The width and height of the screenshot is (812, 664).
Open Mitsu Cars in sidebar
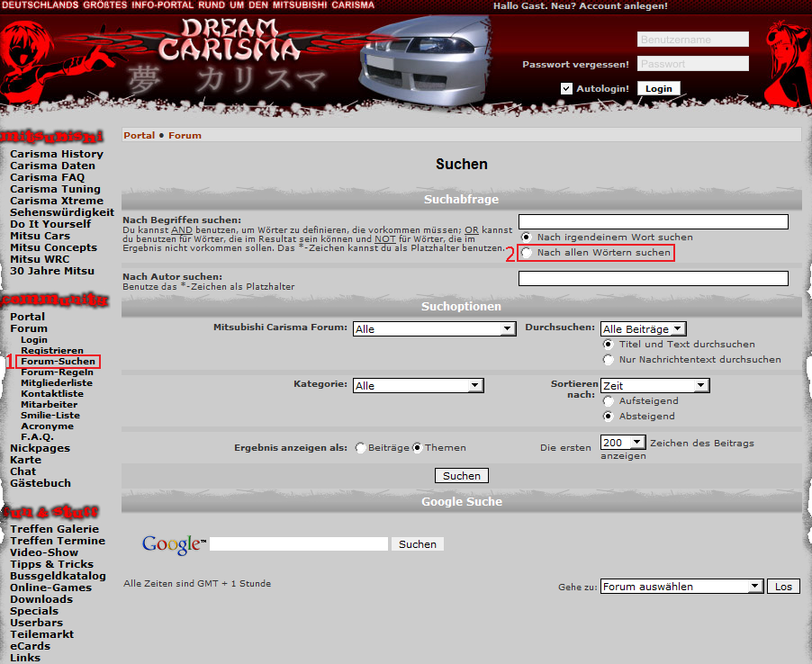point(40,236)
